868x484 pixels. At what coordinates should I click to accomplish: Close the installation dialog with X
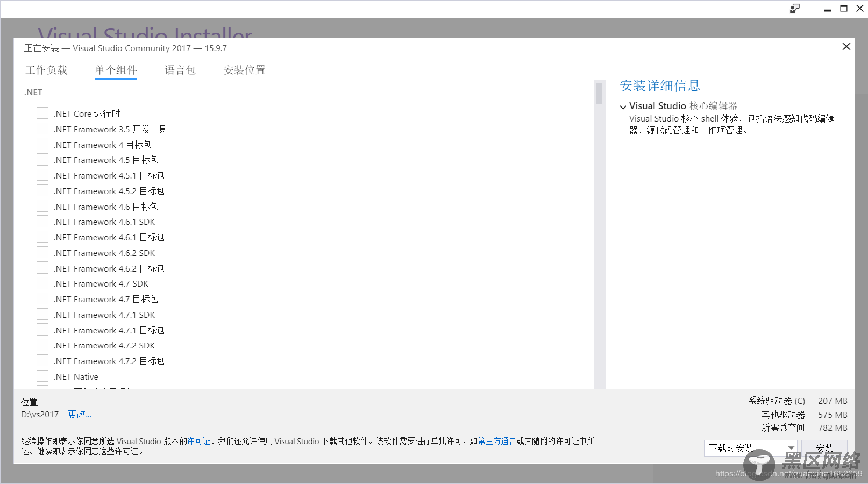click(x=846, y=47)
